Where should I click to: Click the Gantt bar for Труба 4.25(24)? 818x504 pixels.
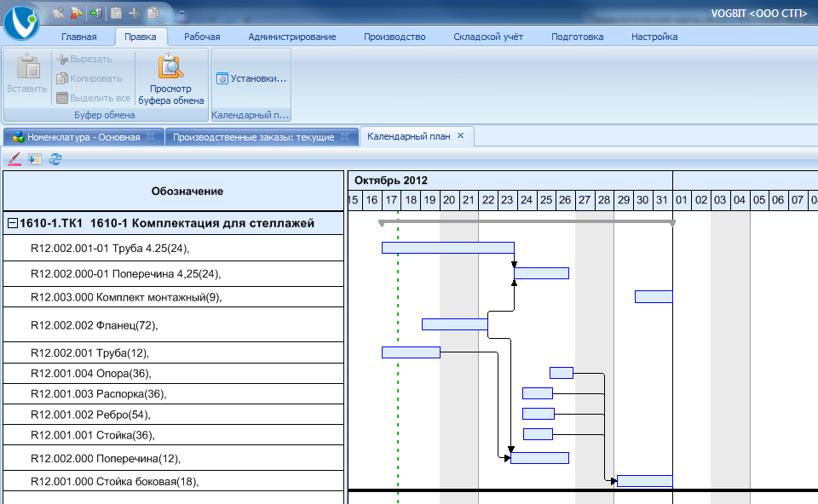point(448,248)
